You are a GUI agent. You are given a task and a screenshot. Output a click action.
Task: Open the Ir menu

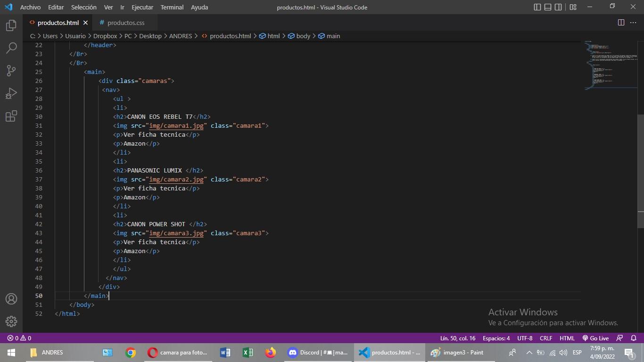click(122, 7)
